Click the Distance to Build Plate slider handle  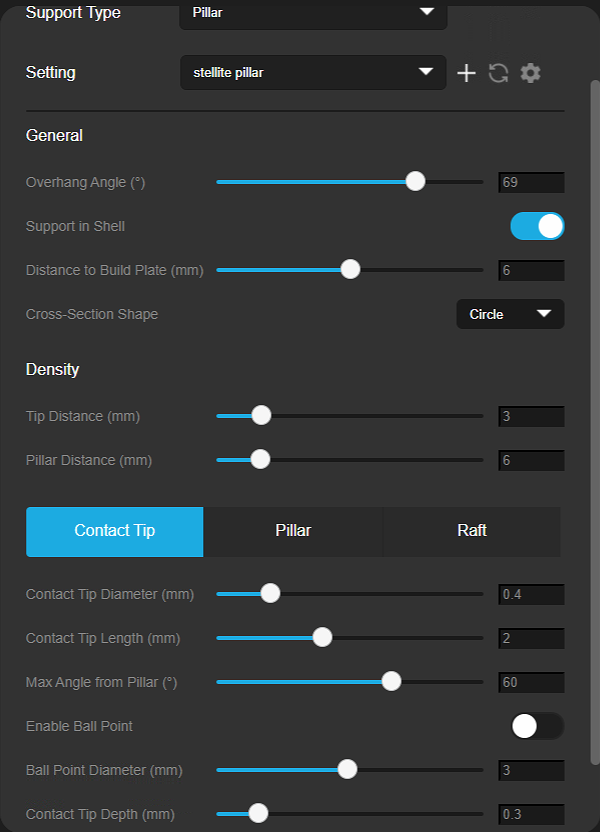350,270
